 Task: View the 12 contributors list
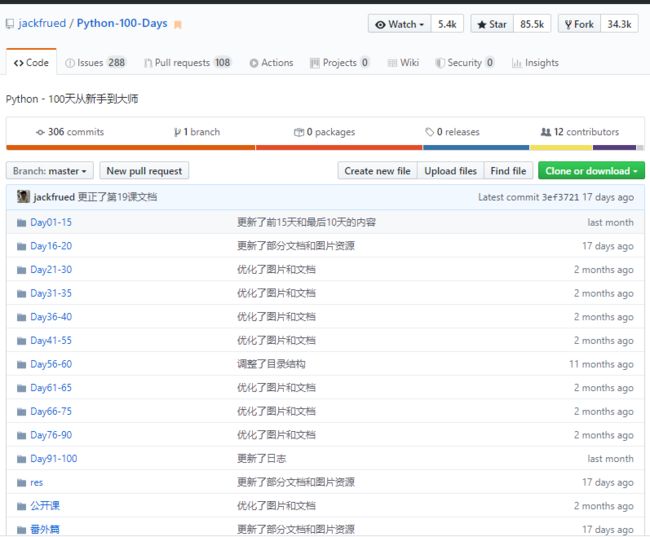coord(580,132)
